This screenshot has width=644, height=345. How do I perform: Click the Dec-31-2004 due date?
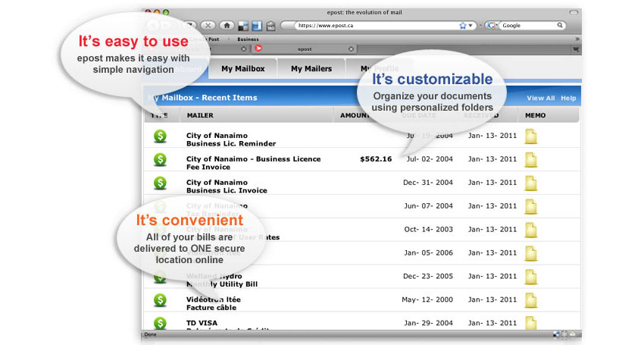pyautogui.click(x=428, y=183)
